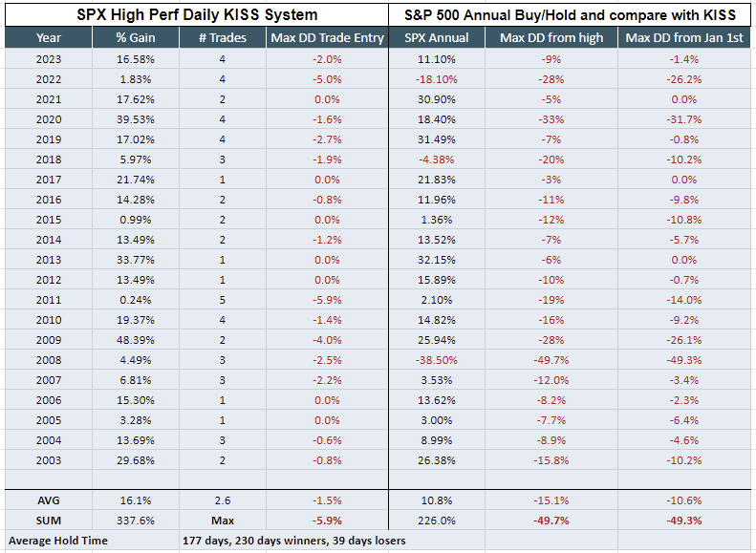Select the % Gain value '16.58%'
The width and height of the screenshot is (756, 553).
coord(136,59)
